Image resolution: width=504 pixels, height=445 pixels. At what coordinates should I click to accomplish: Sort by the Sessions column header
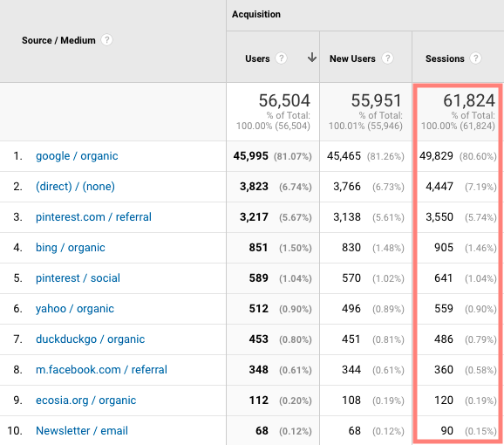pyautogui.click(x=445, y=58)
